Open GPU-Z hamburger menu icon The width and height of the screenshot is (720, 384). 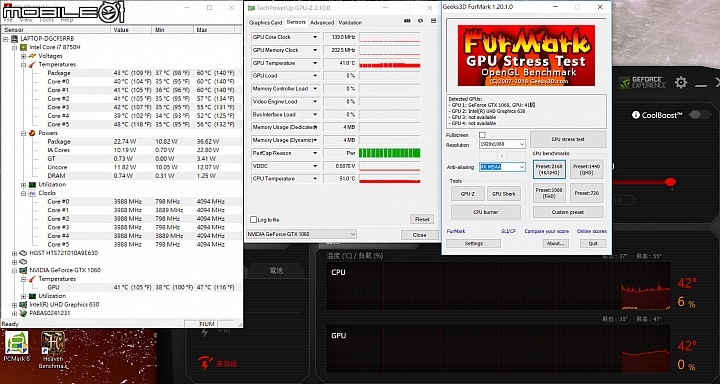pyautogui.click(x=433, y=21)
